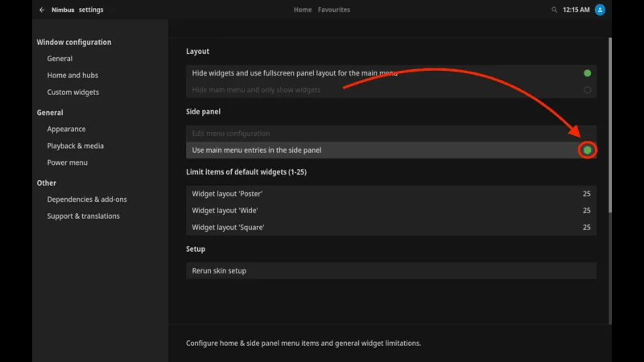Open Power menu settings

[x=68, y=162]
